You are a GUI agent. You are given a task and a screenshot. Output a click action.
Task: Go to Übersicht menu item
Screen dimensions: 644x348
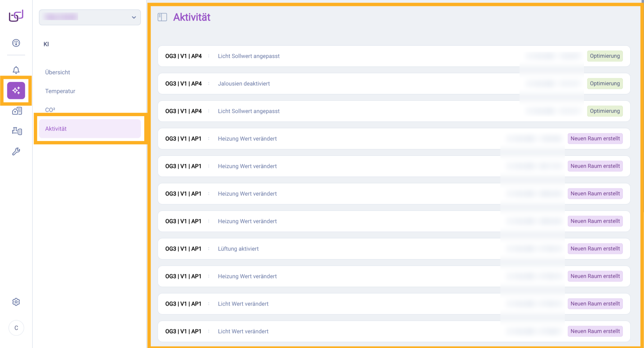[x=58, y=72]
